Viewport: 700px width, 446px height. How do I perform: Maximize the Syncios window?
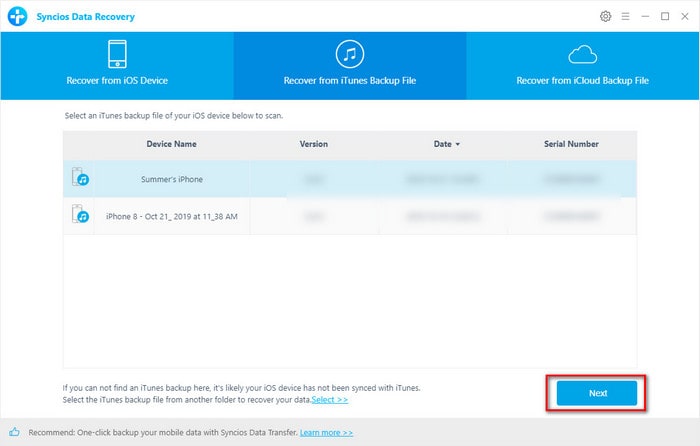[x=665, y=17]
